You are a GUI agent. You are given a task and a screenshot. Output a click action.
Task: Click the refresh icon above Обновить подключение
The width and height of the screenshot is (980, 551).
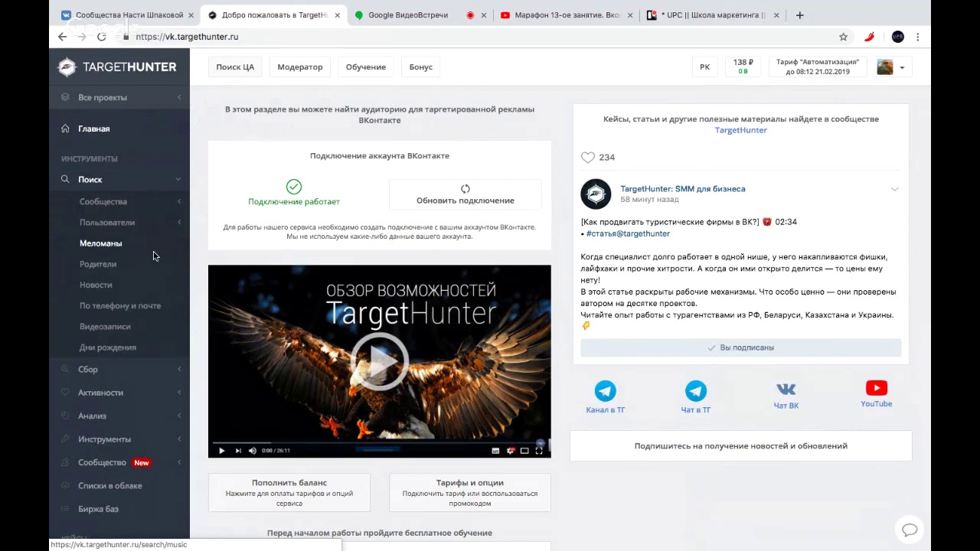(x=465, y=188)
